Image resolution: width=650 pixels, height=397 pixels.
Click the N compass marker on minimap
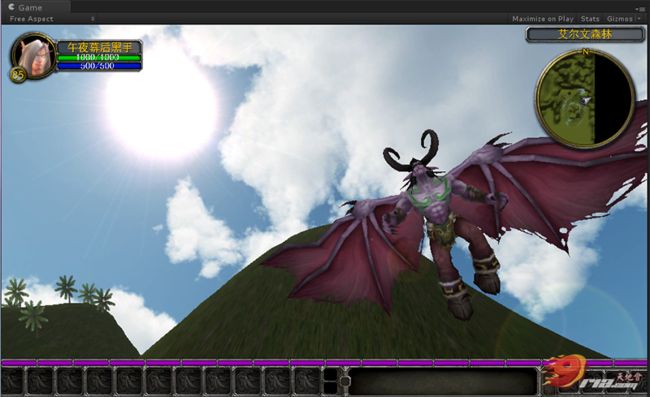click(585, 52)
